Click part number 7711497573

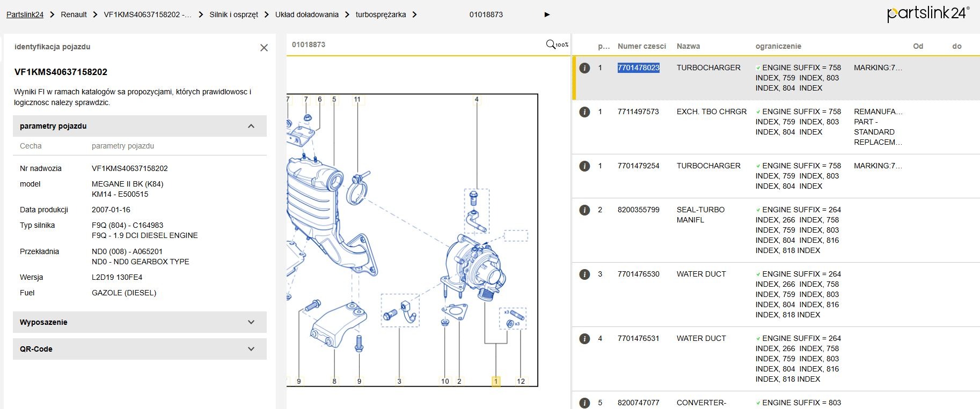(638, 111)
